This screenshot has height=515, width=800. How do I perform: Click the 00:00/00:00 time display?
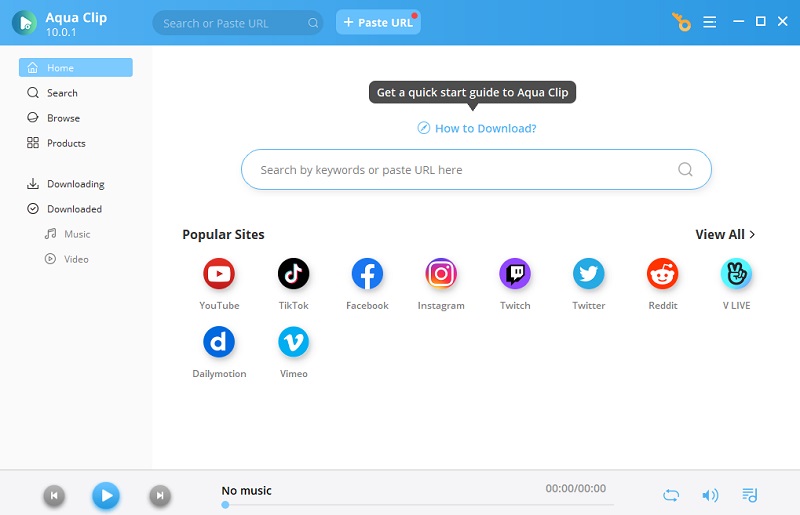click(576, 488)
